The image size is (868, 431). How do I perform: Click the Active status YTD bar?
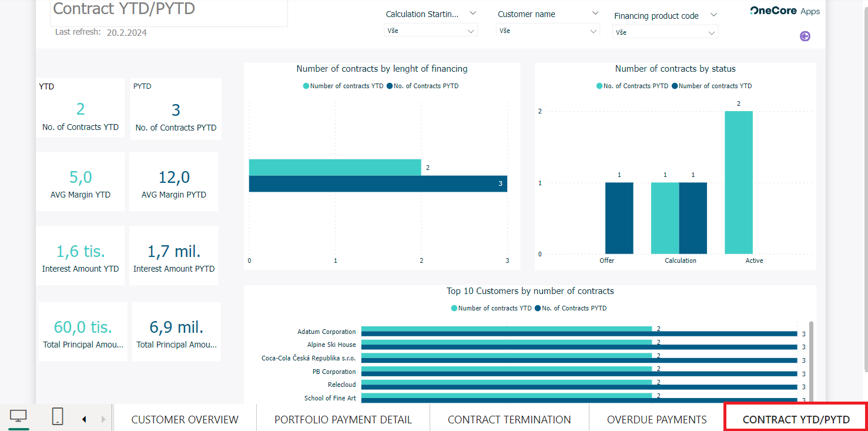pyautogui.click(x=739, y=182)
